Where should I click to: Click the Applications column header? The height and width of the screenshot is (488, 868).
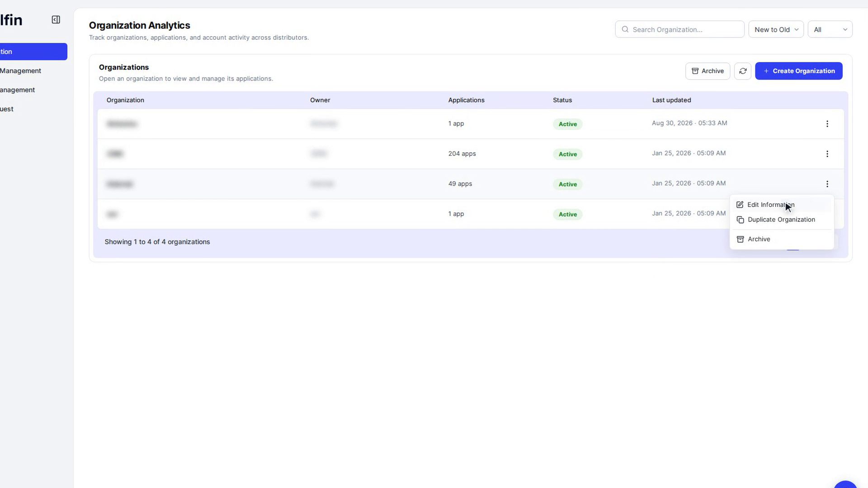(466, 100)
